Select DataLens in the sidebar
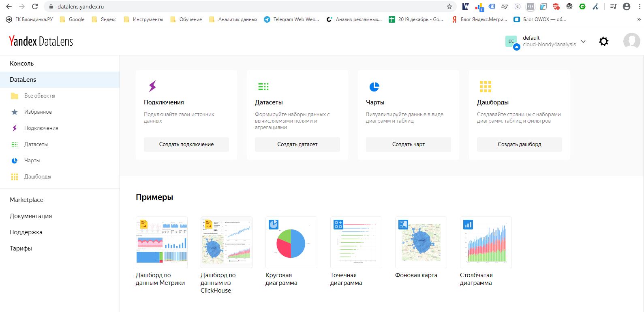 60,80
